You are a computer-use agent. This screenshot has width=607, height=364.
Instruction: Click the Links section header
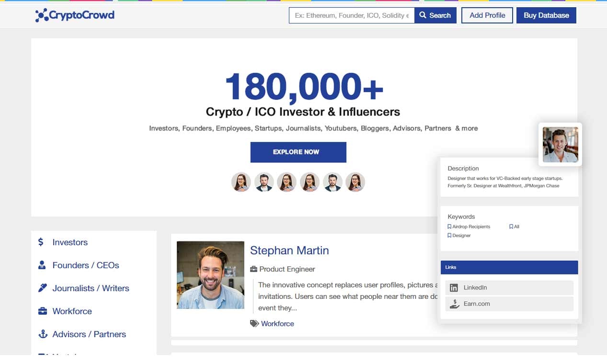[x=509, y=267]
